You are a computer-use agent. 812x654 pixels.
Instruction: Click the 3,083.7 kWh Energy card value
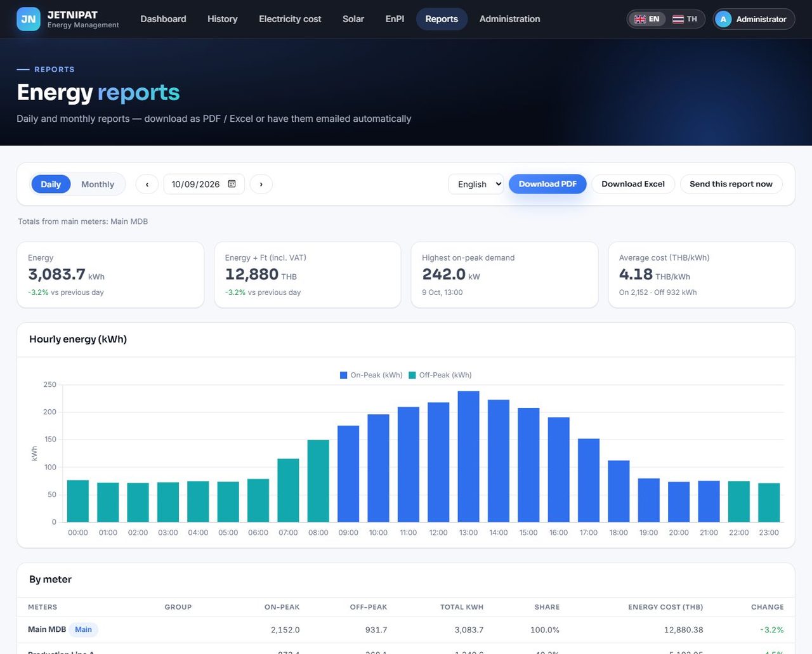pos(66,275)
